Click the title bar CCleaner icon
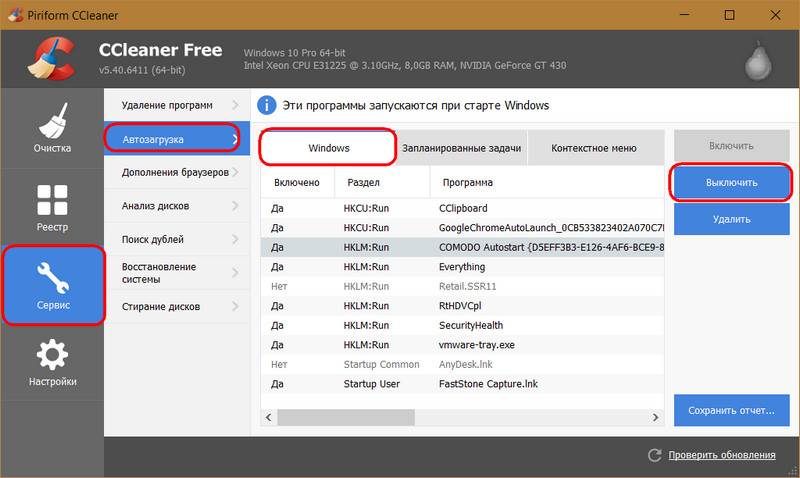The height and width of the screenshot is (478, 800). pyautogui.click(x=15, y=15)
